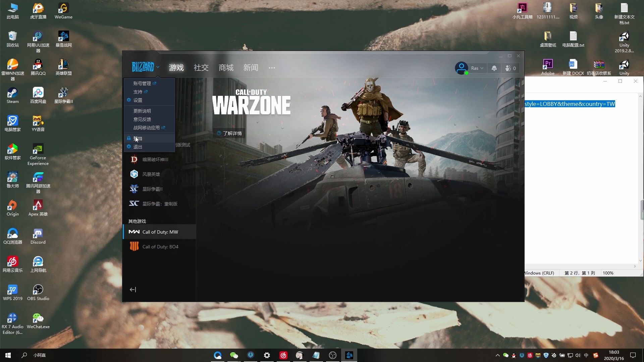Open Steam desktop icon
The image size is (644, 362).
pyautogui.click(x=13, y=95)
